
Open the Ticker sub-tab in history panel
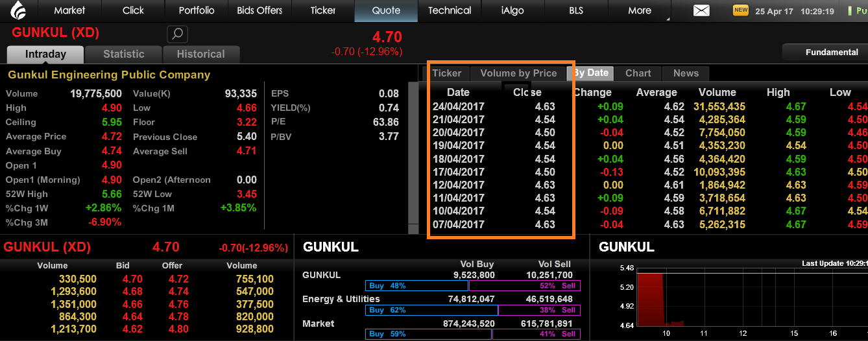pos(447,73)
